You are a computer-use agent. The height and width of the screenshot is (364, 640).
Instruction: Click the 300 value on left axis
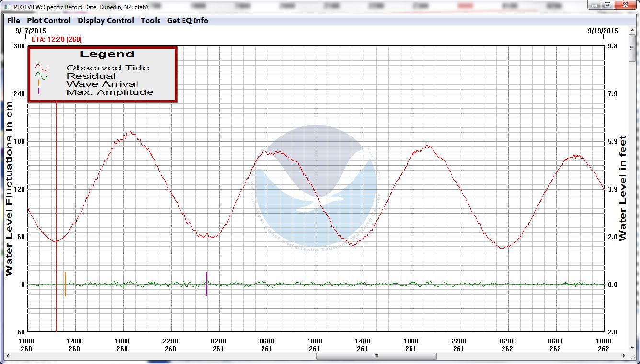tap(19, 46)
